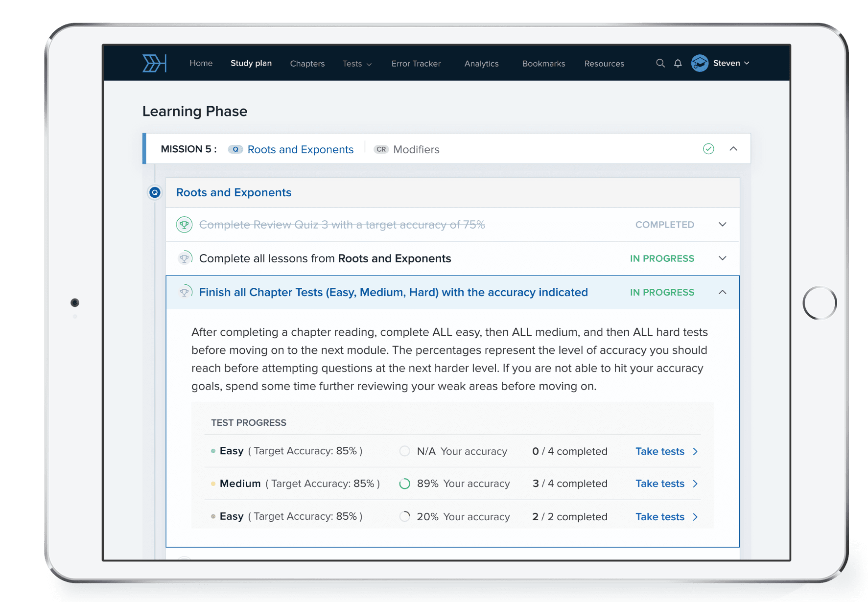Viewport: 868px width, 602px height.
Task: Click the trophy icon on the Chapter Tests goal
Action: [185, 292]
